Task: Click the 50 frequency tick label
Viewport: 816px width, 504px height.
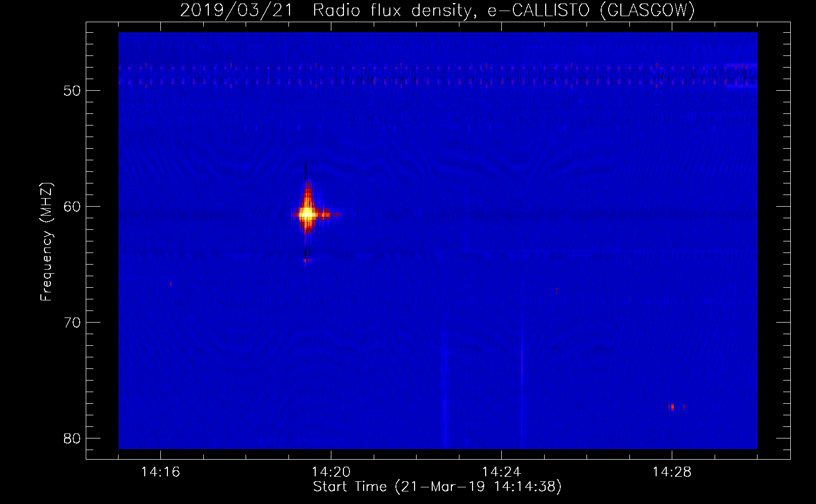Action: click(73, 91)
